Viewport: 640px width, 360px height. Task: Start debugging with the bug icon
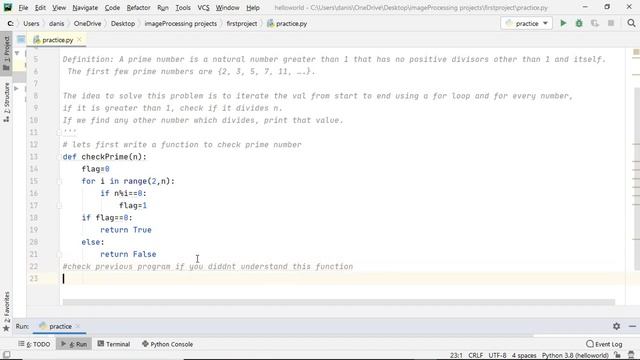coord(579,23)
